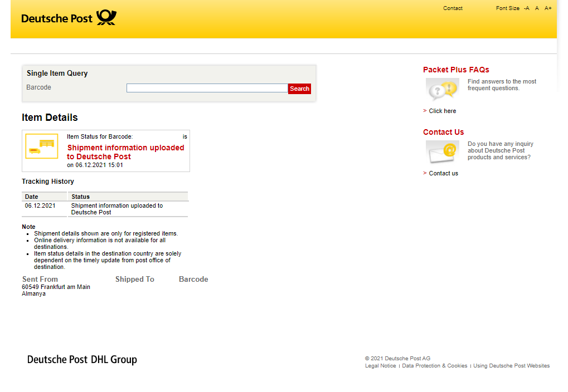Image resolution: width=568 pixels, height=392 pixels.
Task: Reset font size with middle A
Action: pos(537,8)
